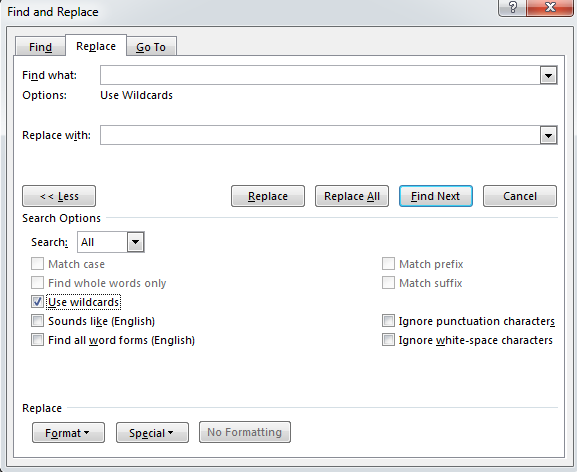Click inside the Find what field
The image size is (577, 472).
(320, 75)
